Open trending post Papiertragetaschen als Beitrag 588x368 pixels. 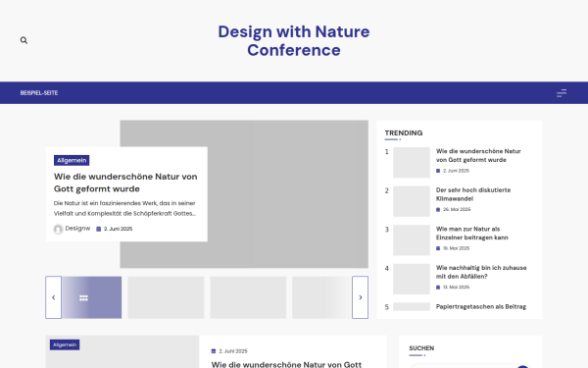tap(481, 307)
